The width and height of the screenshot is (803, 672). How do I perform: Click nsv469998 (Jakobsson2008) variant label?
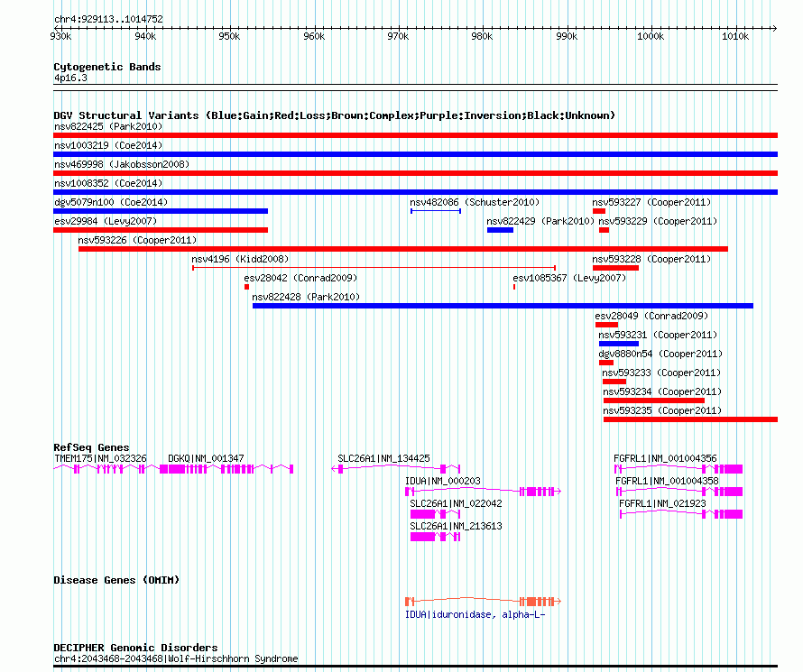click(x=122, y=164)
